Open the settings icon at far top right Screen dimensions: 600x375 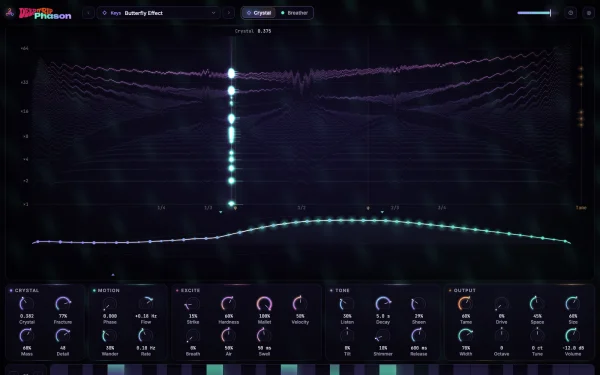click(589, 13)
